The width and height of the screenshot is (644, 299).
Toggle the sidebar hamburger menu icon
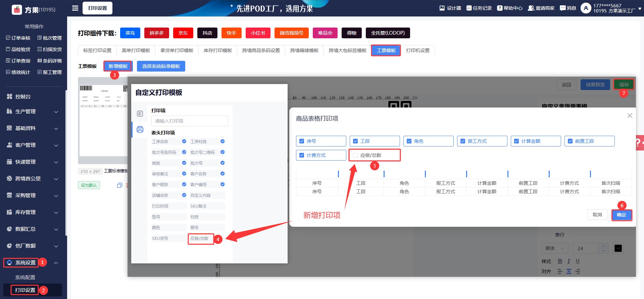point(75,8)
